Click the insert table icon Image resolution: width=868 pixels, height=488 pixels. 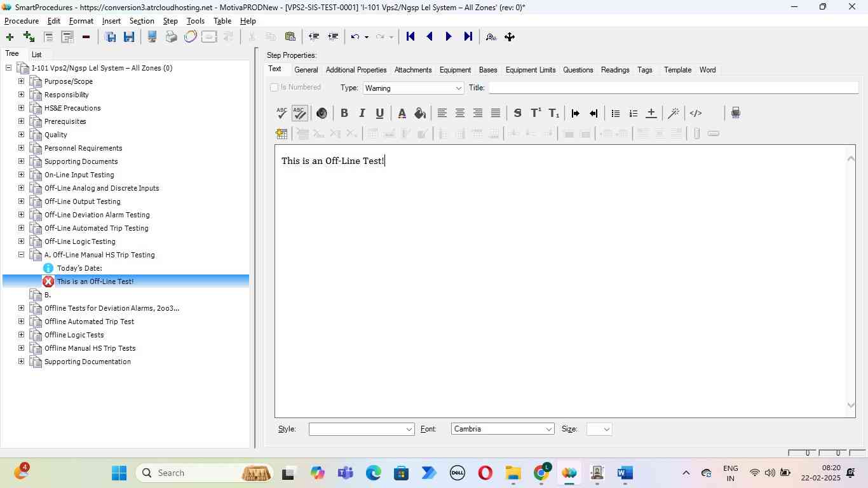click(x=281, y=133)
